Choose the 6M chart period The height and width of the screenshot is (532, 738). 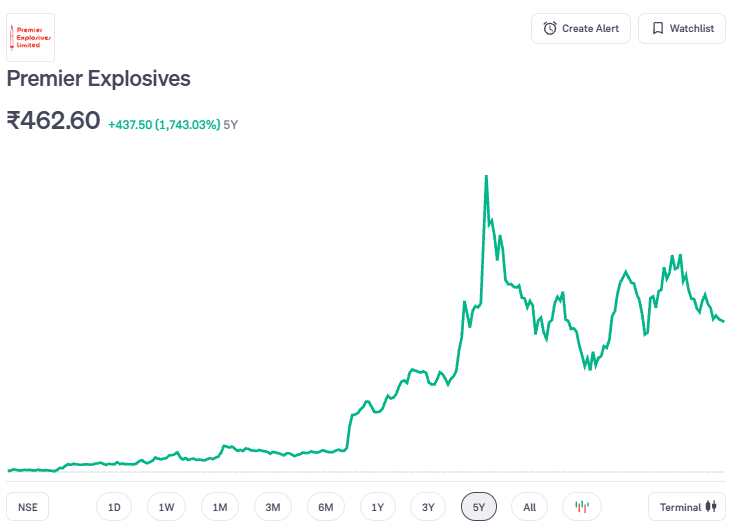pos(326,507)
